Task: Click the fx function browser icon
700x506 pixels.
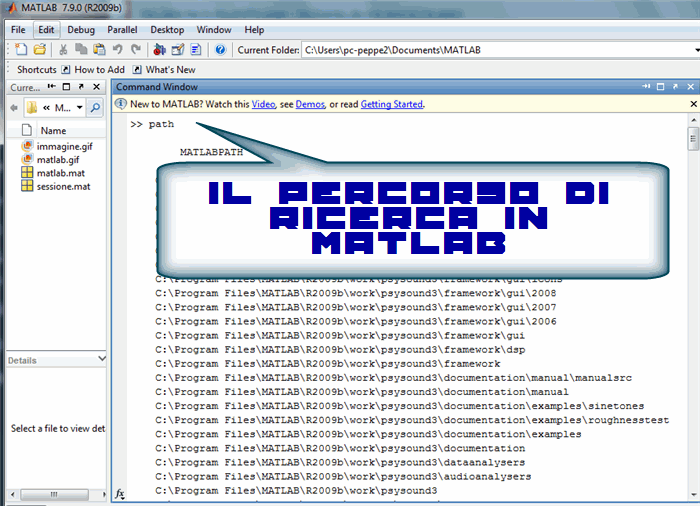Action: click(x=120, y=493)
